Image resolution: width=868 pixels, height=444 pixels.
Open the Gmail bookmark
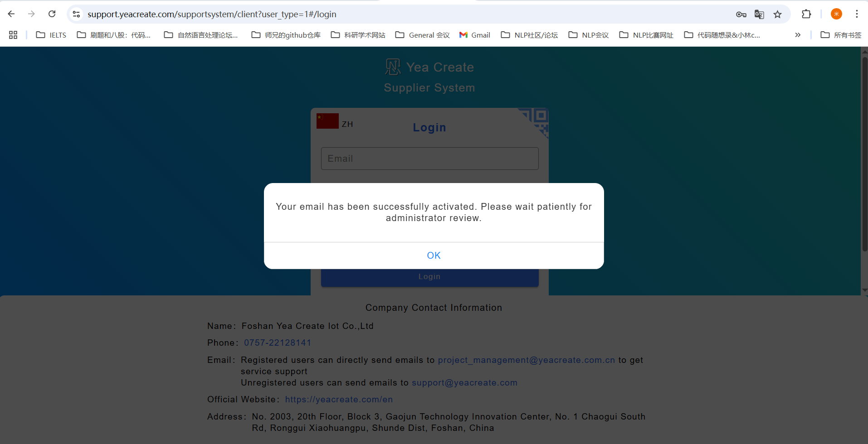click(x=475, y=35)
